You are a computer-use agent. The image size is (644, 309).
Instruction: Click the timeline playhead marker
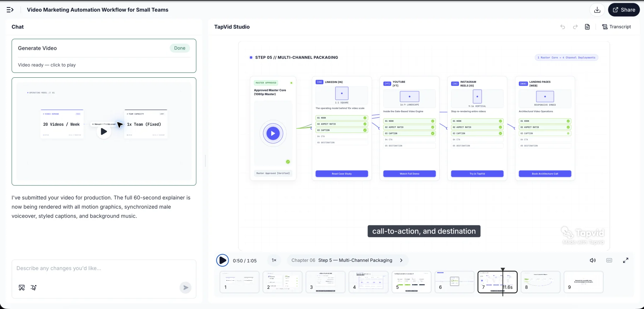pyautogui.click(x=503, y=270)
